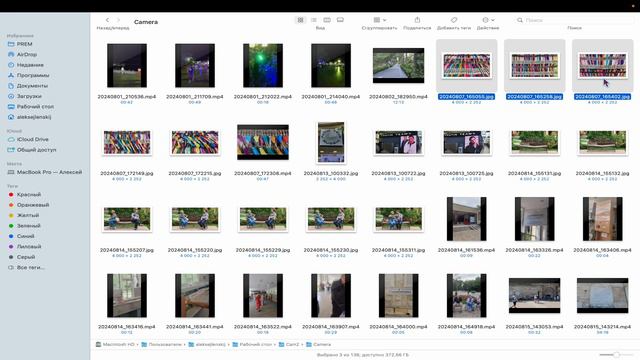Click Пользователи in the path bar
The height and width of the screenshot is (360, 640).
(x=162, y=344)
